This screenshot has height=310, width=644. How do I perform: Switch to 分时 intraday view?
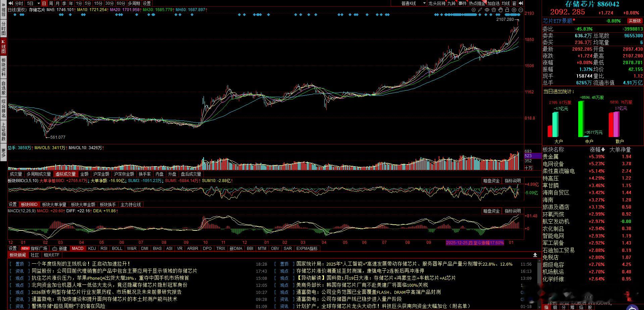pyautogui.click(x=19, y=3)
